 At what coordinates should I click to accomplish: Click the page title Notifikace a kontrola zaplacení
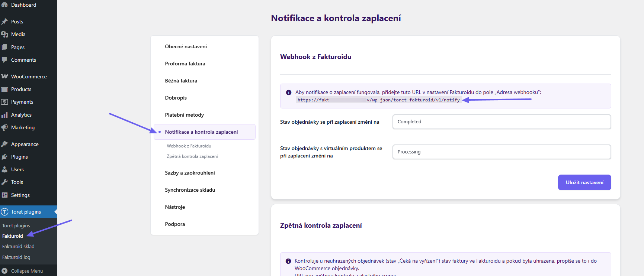336,18
